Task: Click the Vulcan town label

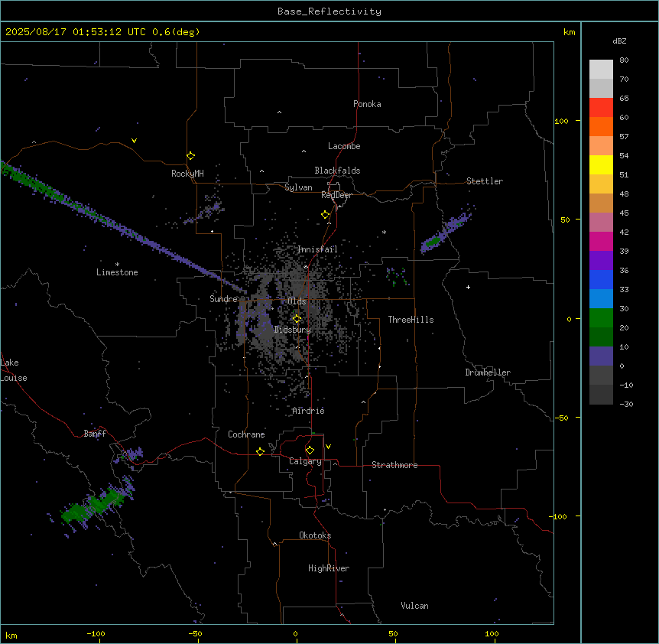Action: [414, 606]
